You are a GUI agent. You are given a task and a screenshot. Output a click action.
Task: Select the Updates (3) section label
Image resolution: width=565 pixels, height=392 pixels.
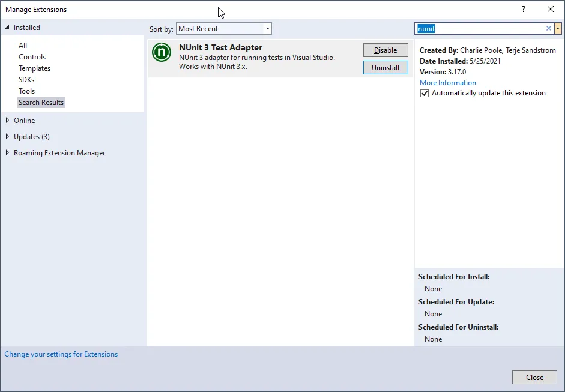(32, 136)
